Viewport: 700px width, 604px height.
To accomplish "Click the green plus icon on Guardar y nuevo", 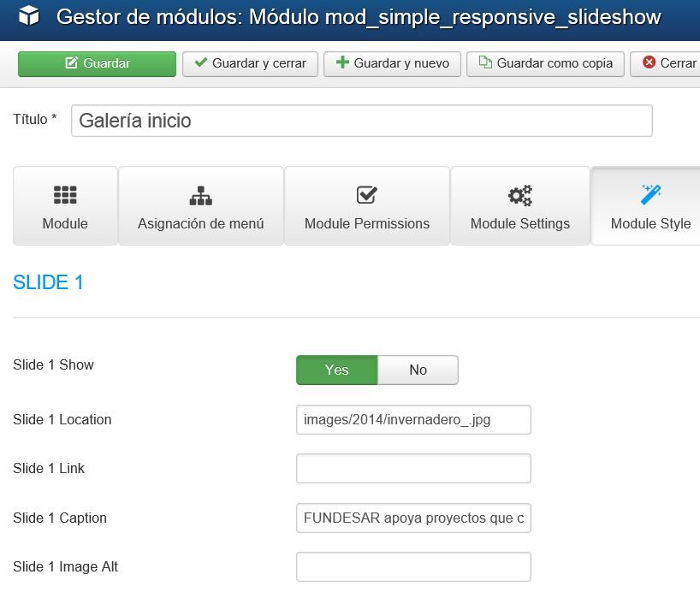I will click(342, 62).
